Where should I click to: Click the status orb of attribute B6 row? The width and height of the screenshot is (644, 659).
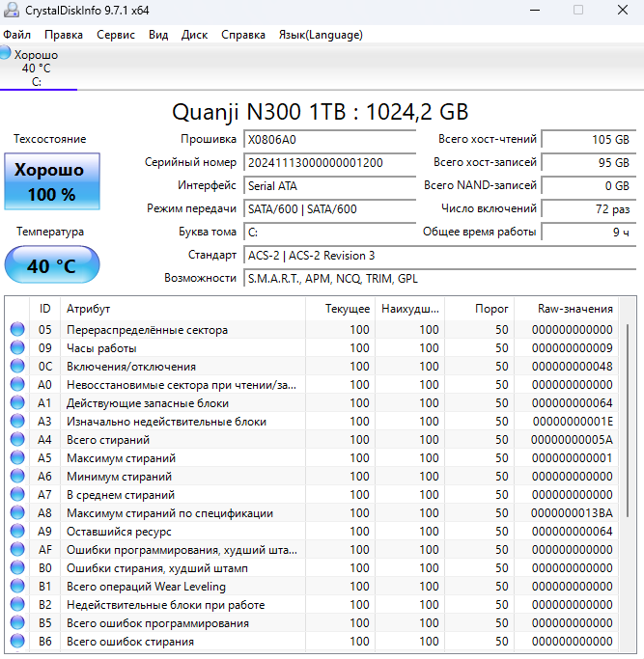[17, 642]
